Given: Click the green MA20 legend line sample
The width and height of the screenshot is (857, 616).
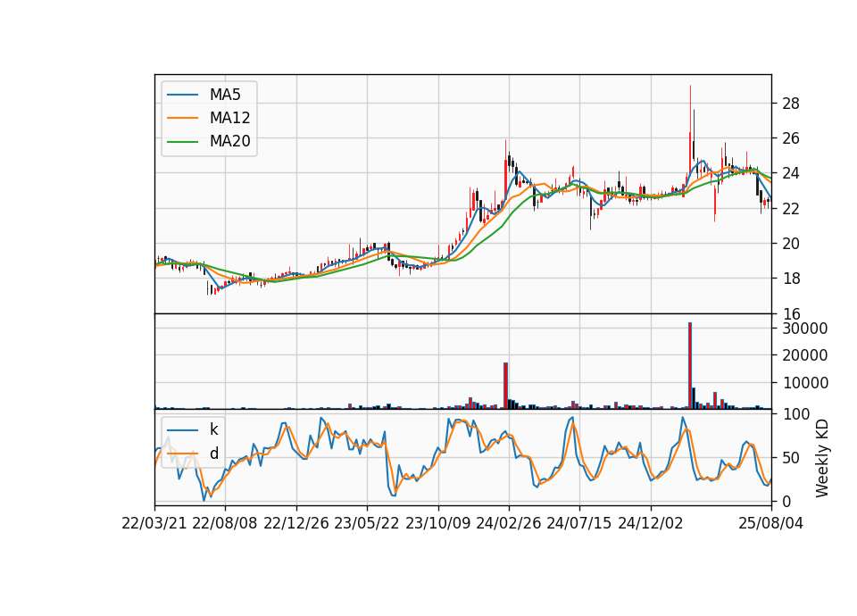Looking at the screenshot, I should pyautogui.click(x=182, y=142).
